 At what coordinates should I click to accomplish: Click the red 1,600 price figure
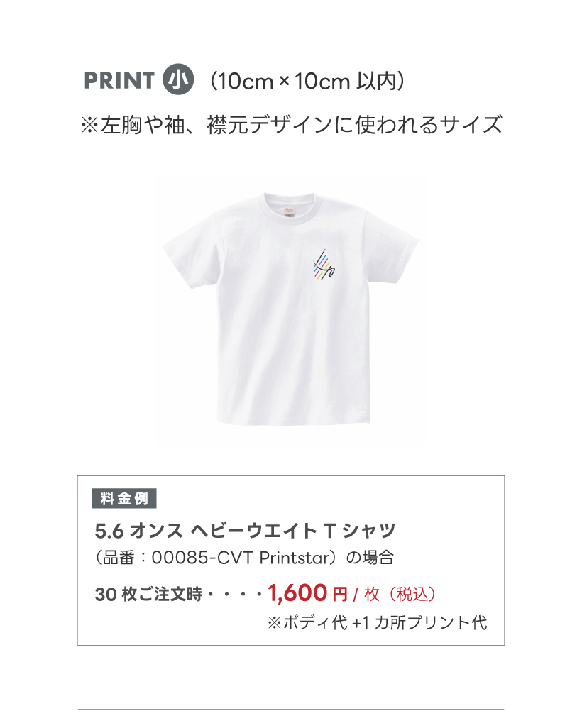click(x=297, y=592)
